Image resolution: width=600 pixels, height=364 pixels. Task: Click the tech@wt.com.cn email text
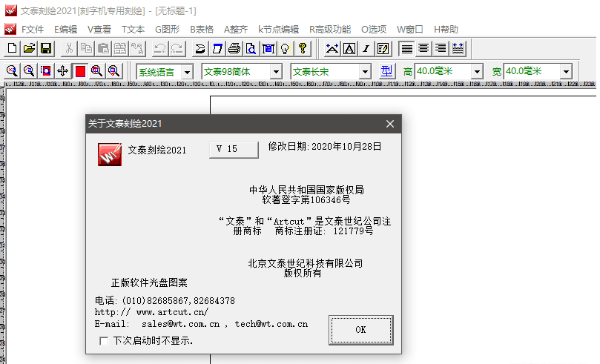click(x=271, y=324)
